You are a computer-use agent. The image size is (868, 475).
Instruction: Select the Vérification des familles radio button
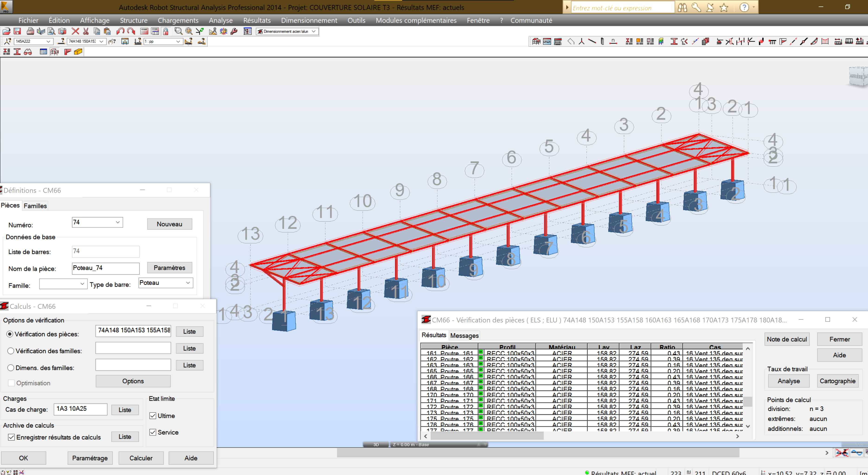(x=11, y=351)
